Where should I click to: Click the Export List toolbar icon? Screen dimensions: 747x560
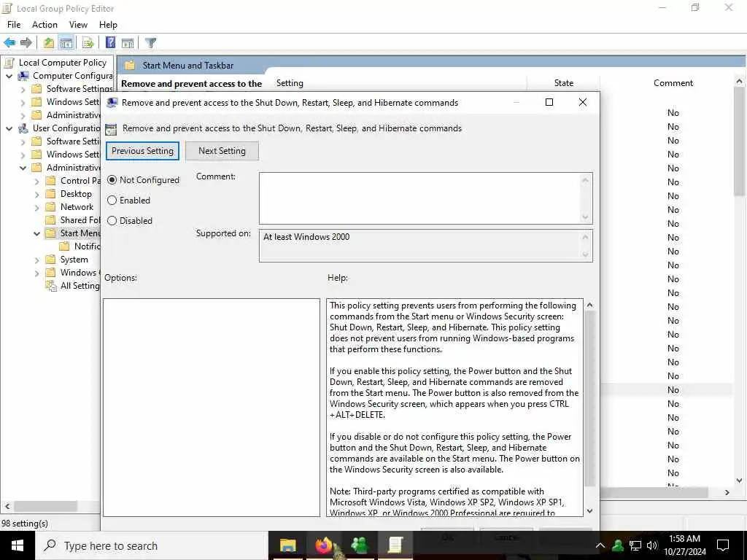[88, 43]
